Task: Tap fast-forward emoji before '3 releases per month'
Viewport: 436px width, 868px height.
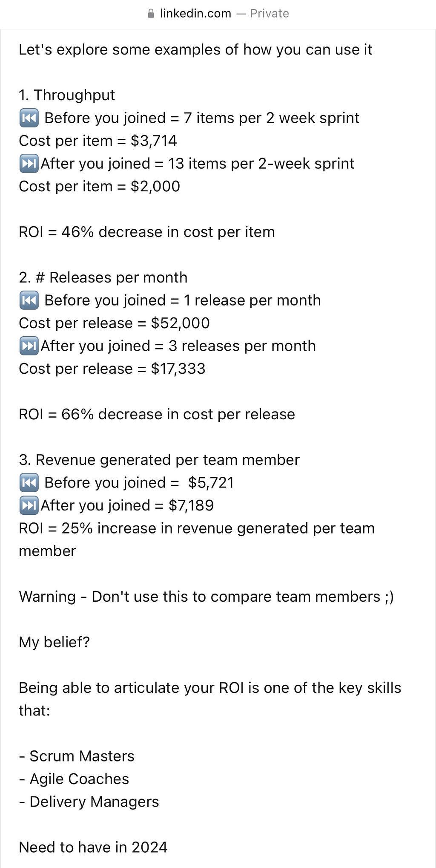Action: tap(29, 346)
